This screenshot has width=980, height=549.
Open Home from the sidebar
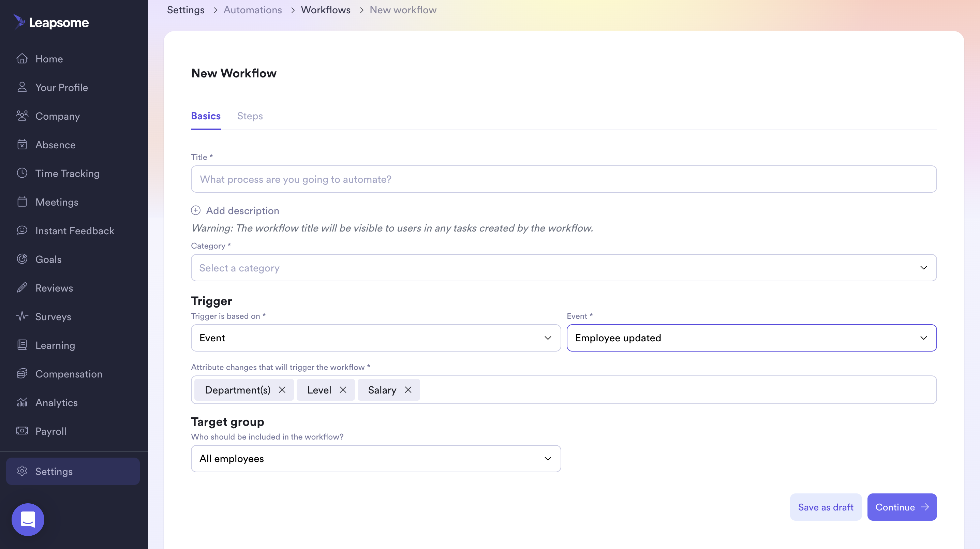[x=49, y=59]
